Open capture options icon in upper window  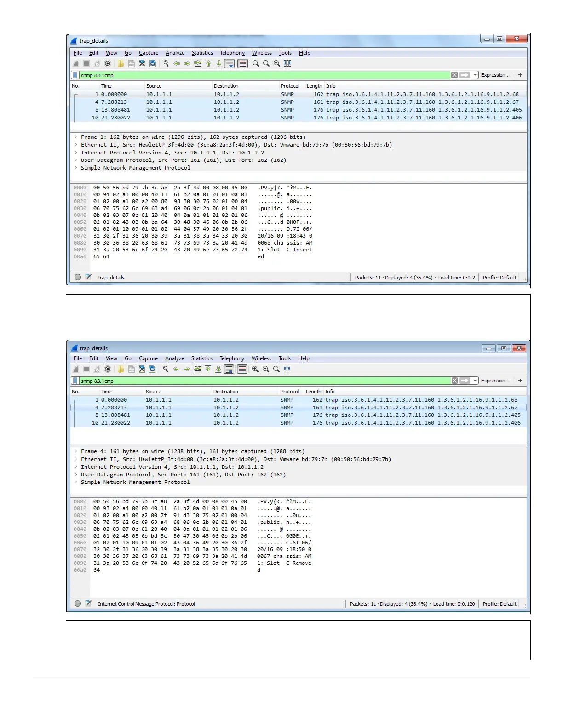point(108,63)
